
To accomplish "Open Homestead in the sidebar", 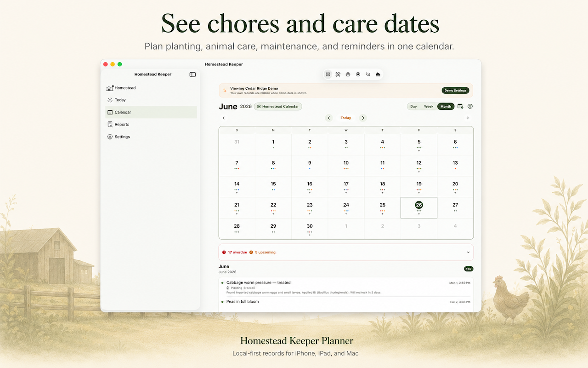I will pos(151,88).
